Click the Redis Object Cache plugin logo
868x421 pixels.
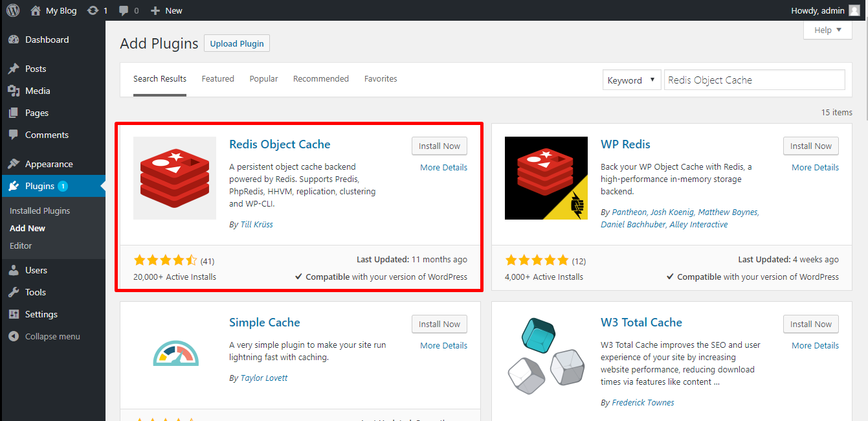[x=175, y=178]
